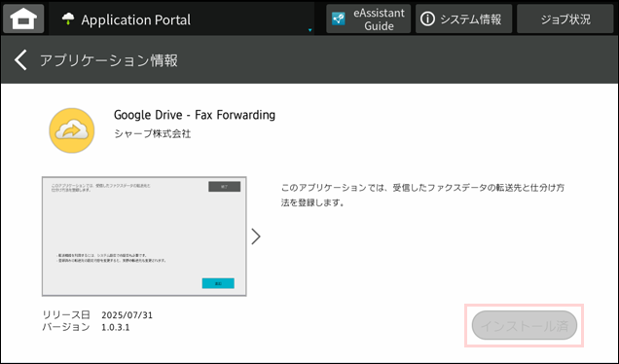Click the Application Portal cloud icon

[x=68, y=18]
